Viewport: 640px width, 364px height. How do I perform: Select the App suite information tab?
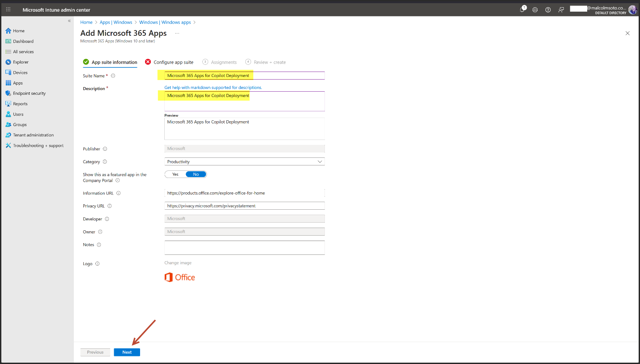[x=114, y=62]
